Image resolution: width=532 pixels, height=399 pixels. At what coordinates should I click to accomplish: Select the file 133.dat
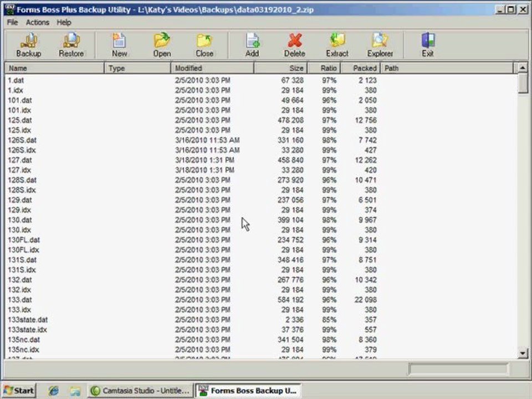(20, 300)
